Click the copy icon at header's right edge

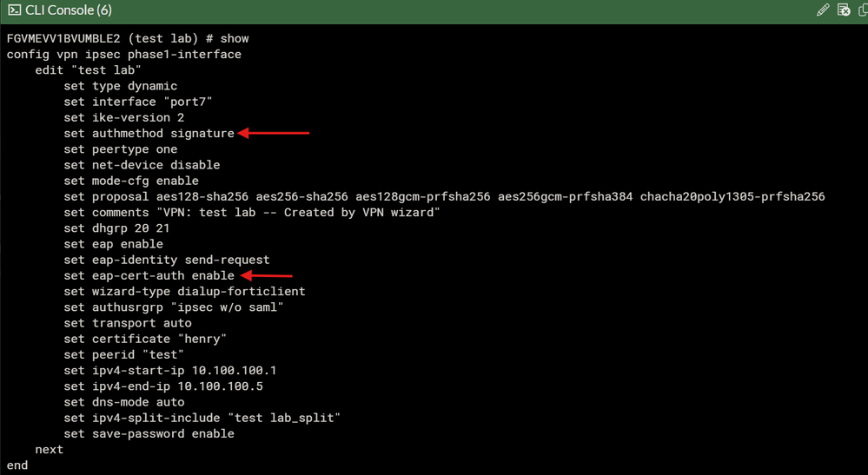pyautogui.click(x=863, y=10)
